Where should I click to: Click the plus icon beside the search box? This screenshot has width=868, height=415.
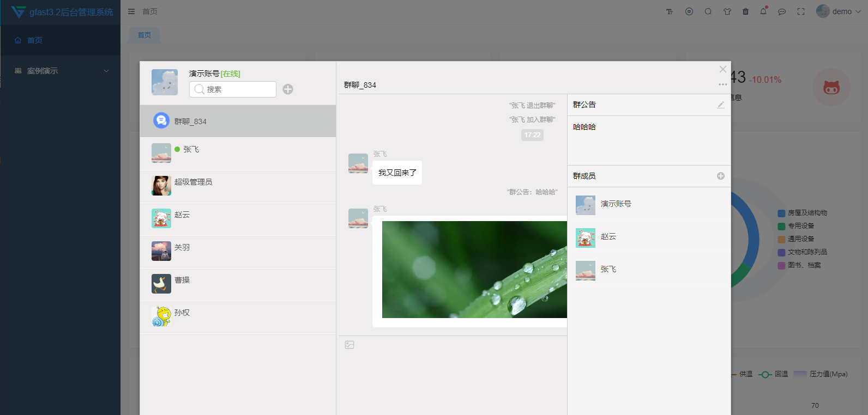[x=288, y=89]
